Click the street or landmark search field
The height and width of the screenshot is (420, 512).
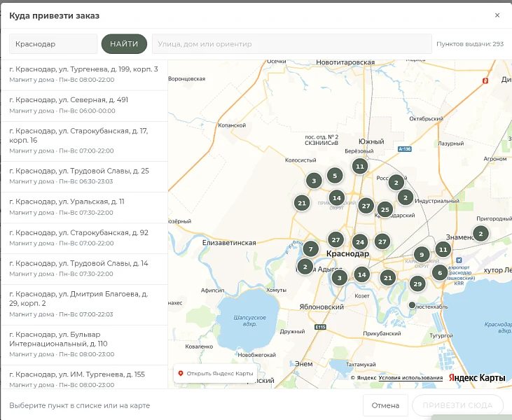(x=292, y=43)
